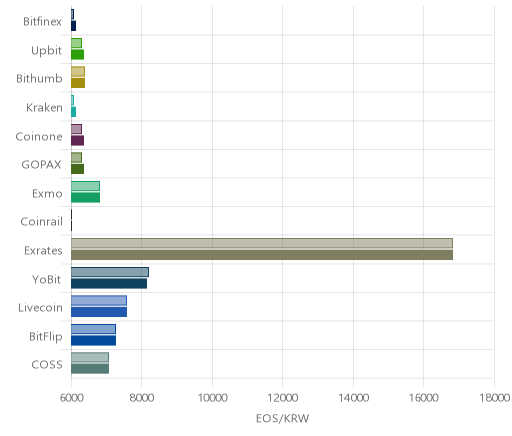The height and width of the screenshot is (436, 512).
Task: Select the 12000 tick label on x-axis
Action: click(x=283, y=398)
